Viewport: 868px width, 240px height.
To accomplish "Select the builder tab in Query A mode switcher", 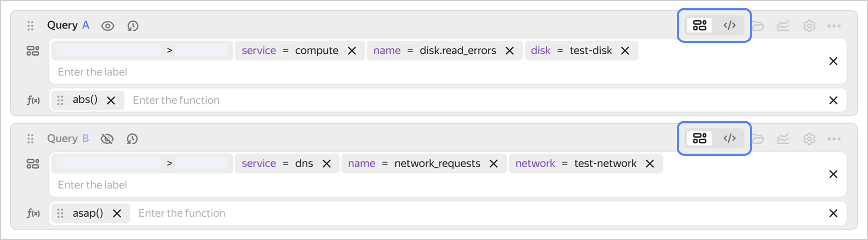I will (699, 25).
